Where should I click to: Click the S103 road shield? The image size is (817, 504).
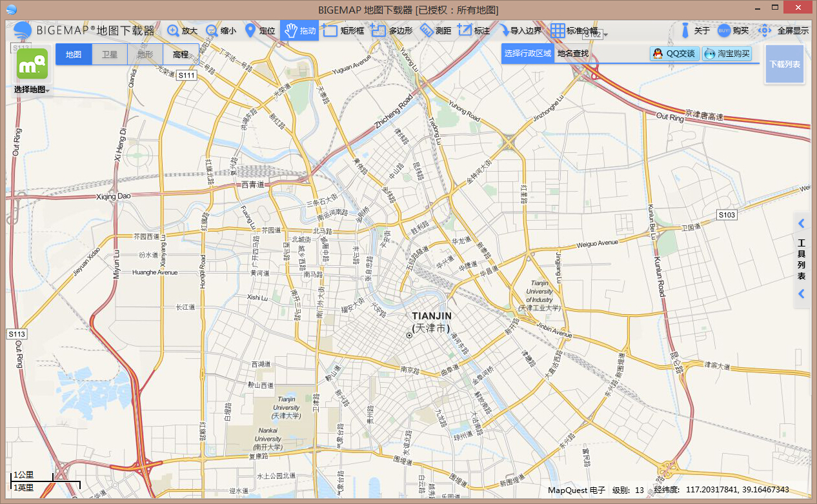[727, 214]
